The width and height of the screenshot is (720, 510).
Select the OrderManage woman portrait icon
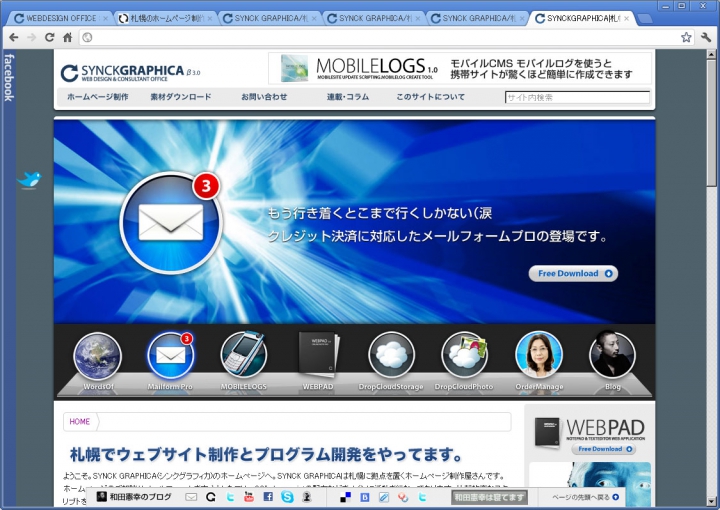[539, 355]
